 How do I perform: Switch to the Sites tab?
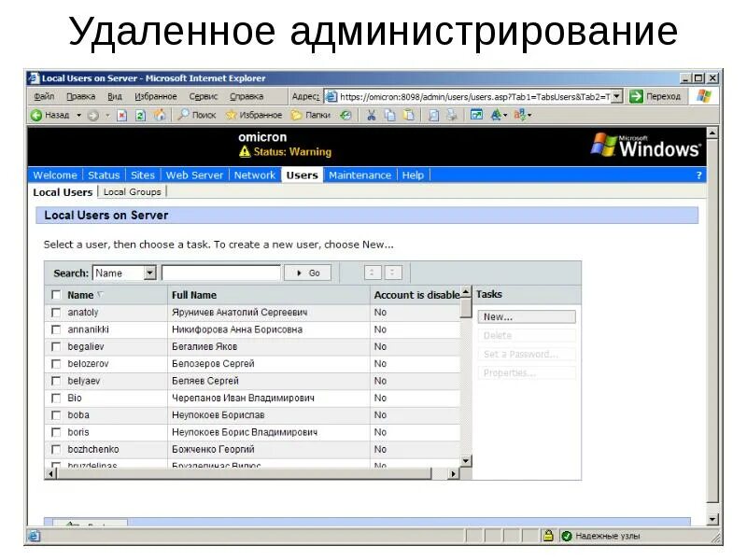tap(143, 175)
